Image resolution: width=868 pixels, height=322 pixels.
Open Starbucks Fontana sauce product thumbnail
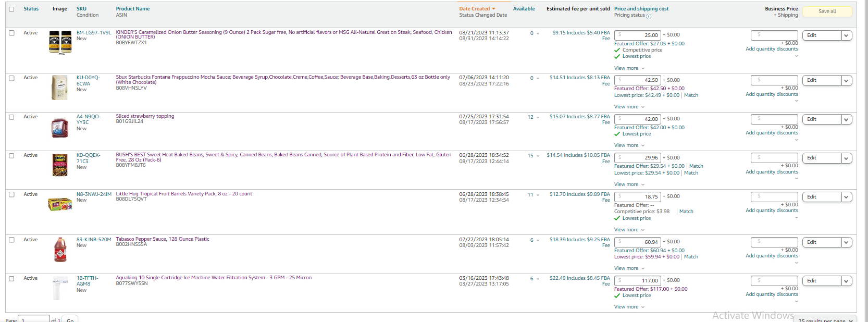(60, 87)
